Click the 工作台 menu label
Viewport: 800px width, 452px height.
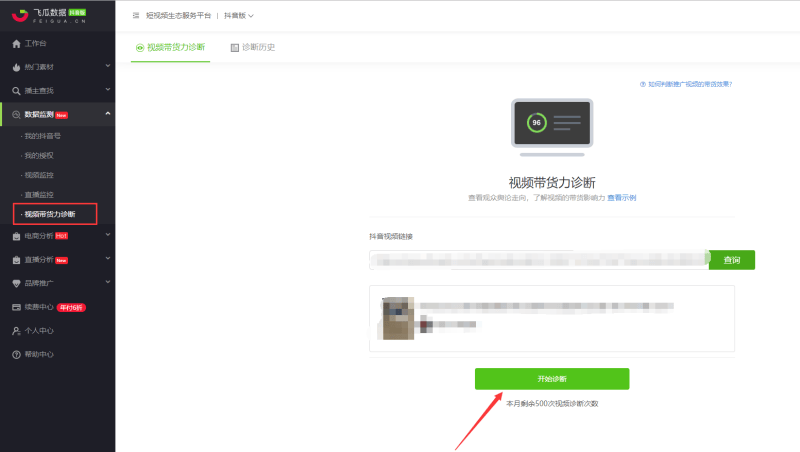point(35,44)
